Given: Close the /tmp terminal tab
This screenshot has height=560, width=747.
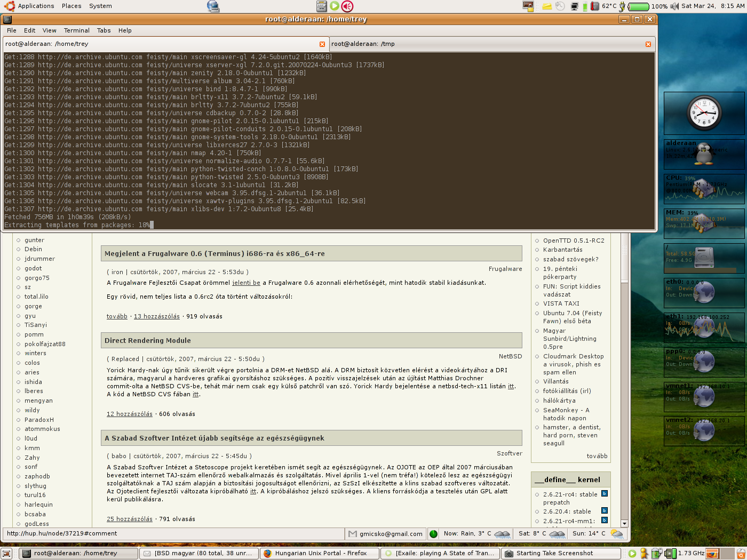Looking at the screenshot, I should [648, 44].
